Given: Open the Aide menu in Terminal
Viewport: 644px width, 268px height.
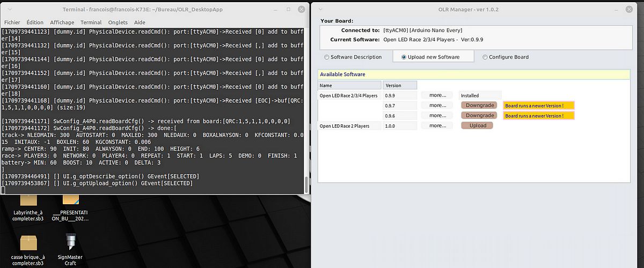Looking at the screenshot, I should [x=140, y=23].
